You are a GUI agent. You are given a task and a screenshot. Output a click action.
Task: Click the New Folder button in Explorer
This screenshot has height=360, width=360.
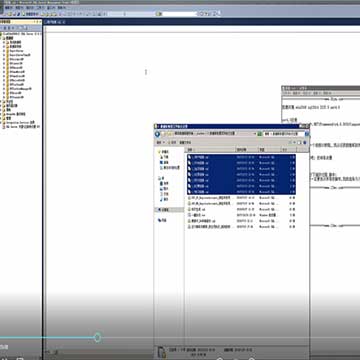[185, 142]
